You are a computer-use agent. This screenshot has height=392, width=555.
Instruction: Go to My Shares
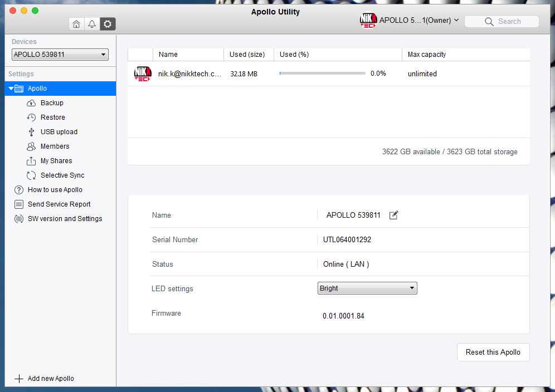coord(56,161)
